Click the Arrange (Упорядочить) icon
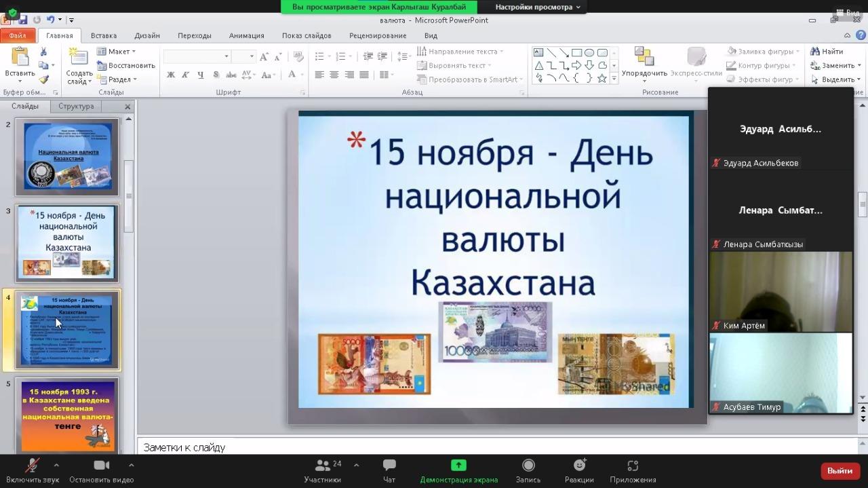Viewport: 868px width, 488px height. pyautogui.click(x=644, y=58)
